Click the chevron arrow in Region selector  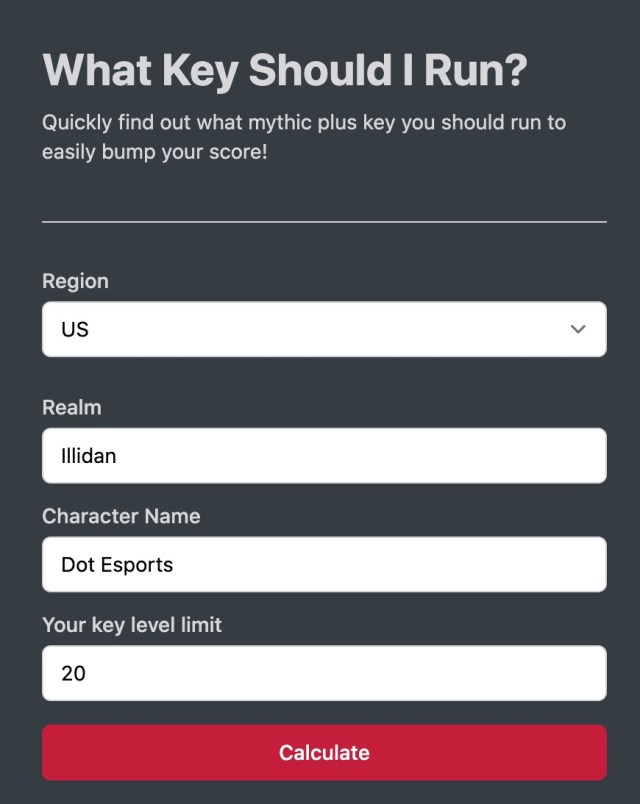(x=578, y=329)
